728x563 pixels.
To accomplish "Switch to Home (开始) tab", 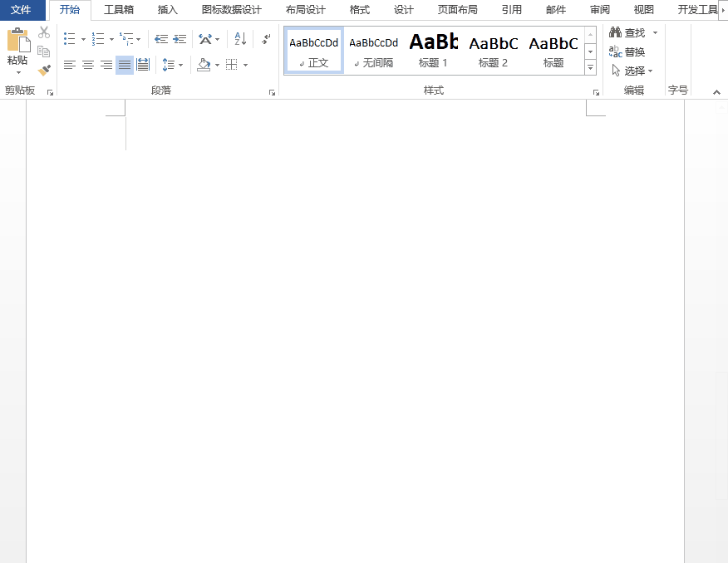I will 70,10.
